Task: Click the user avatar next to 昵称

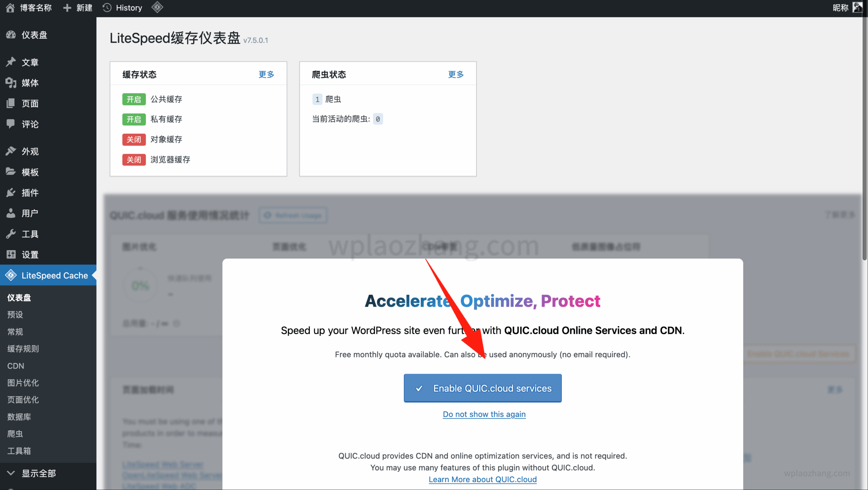Action: point(857,7)
